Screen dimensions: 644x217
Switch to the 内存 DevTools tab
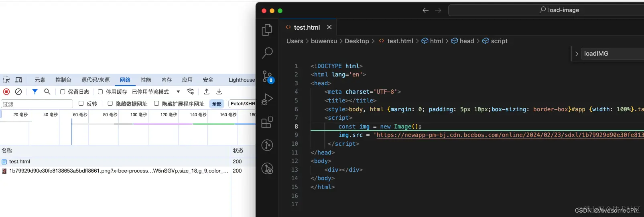click(x=167, y=80)
